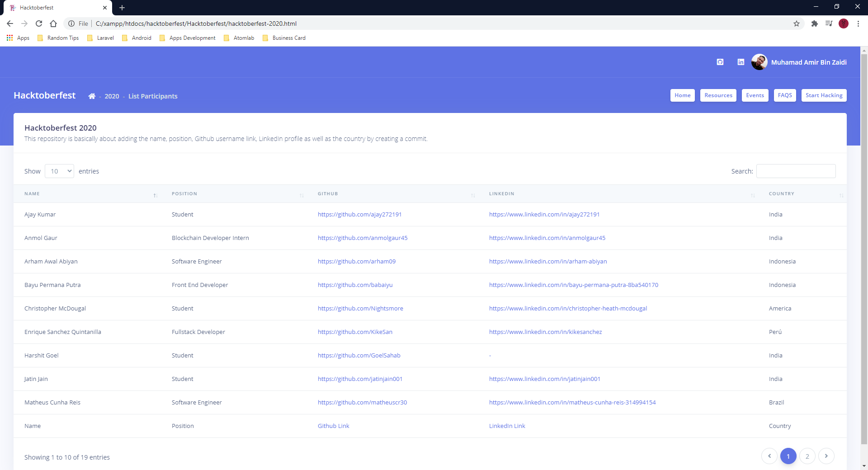This screenshot has width=868, height=470.
Task: Close the Hacktoberfest browser tab
Action: coord(105,8)
